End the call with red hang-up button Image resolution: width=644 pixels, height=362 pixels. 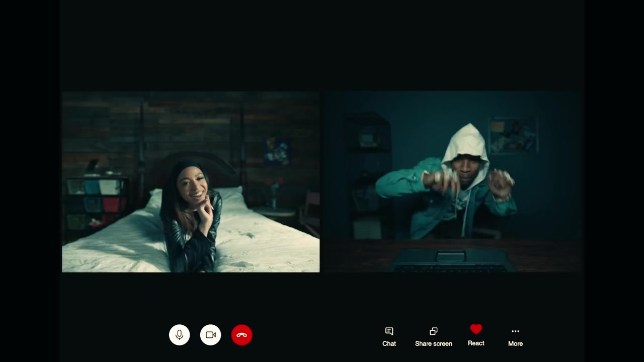click(242, 335)
